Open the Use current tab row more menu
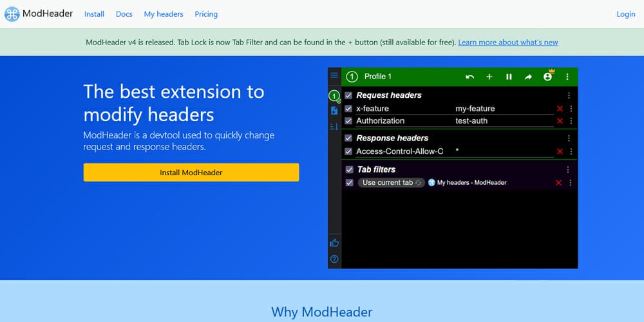Image resolution: width=644 pixels, height=322 pixels. point(570,183)
